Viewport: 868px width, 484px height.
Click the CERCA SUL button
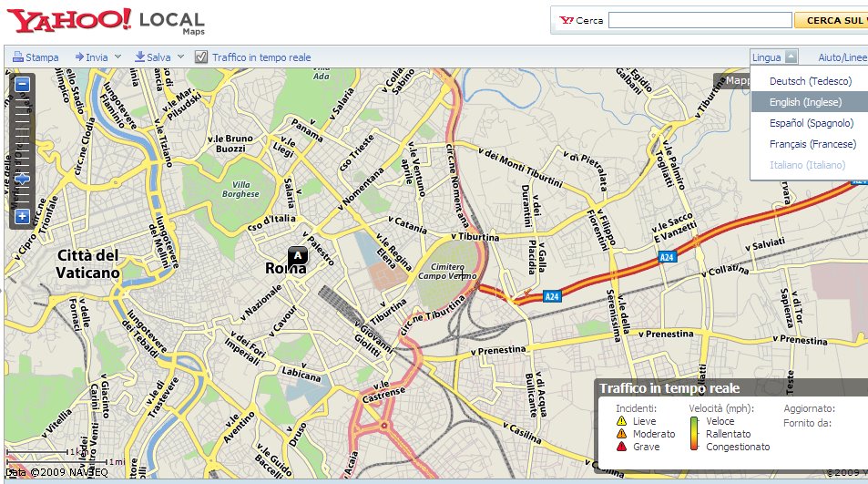832,20
